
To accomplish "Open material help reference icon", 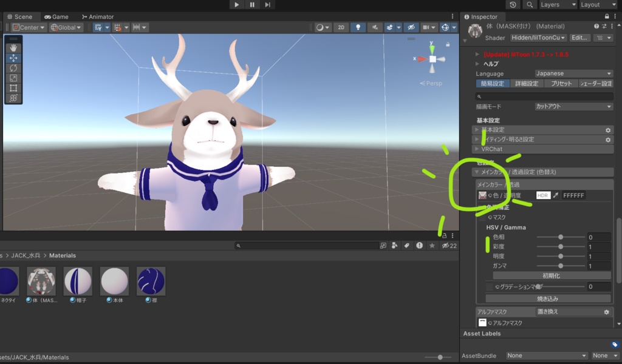I will (x=596, y=26).
